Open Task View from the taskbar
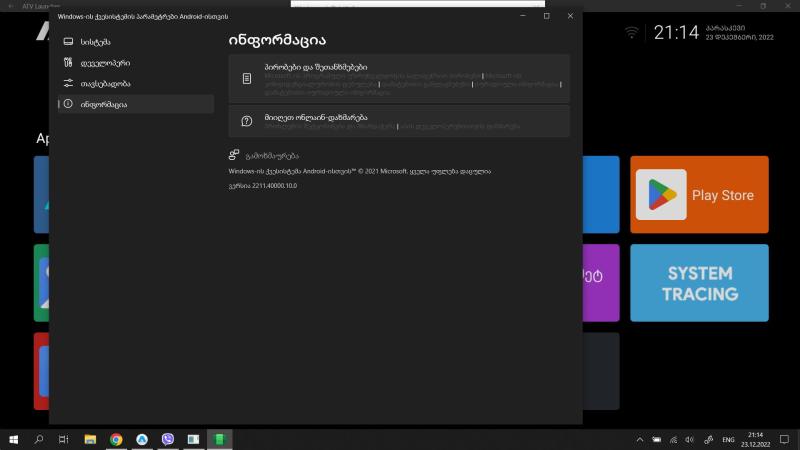This screenshot has width=800, height=450. 63,439
